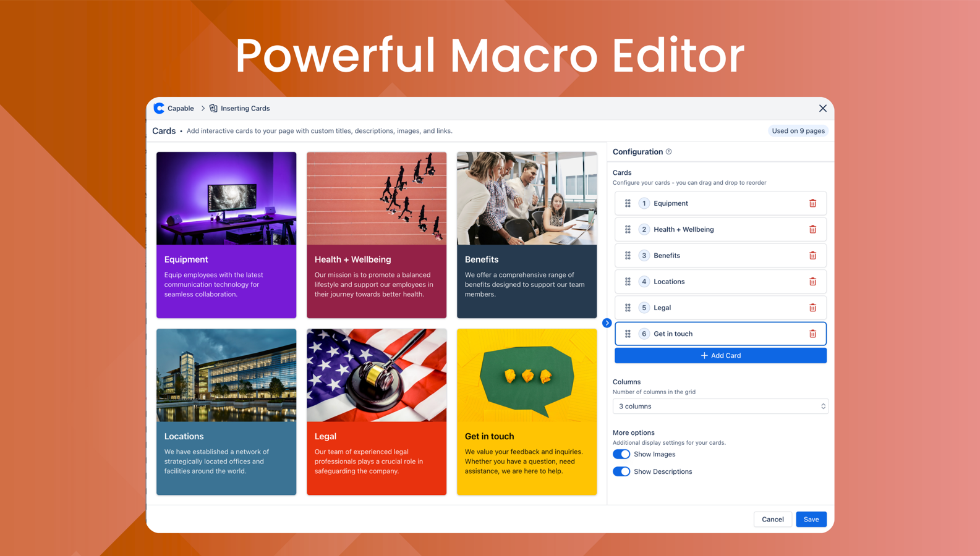Delete the Health + Wellbeing card
The width and height of the screenshot is (980, 556).
click(x=812, y=229)
